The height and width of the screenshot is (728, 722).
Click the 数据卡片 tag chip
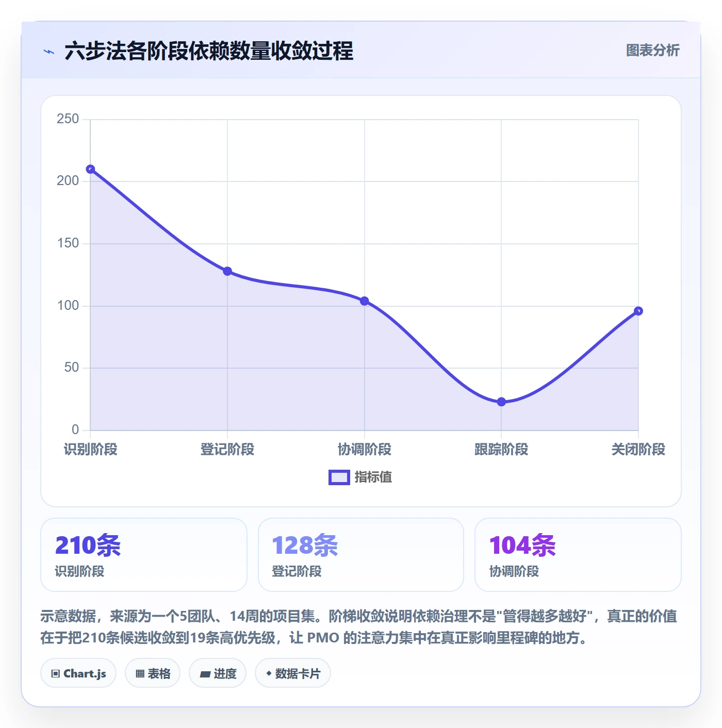tap(293, 673)
